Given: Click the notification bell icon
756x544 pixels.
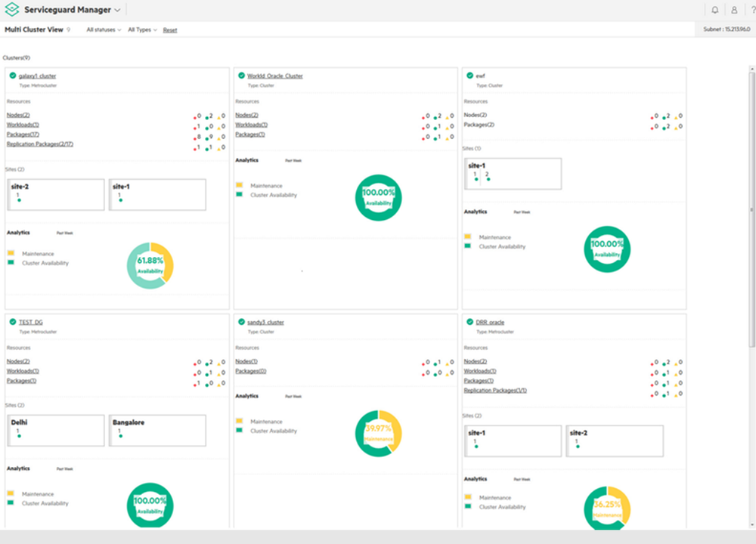Looking at the screenshot, I should tap(714, 10).
